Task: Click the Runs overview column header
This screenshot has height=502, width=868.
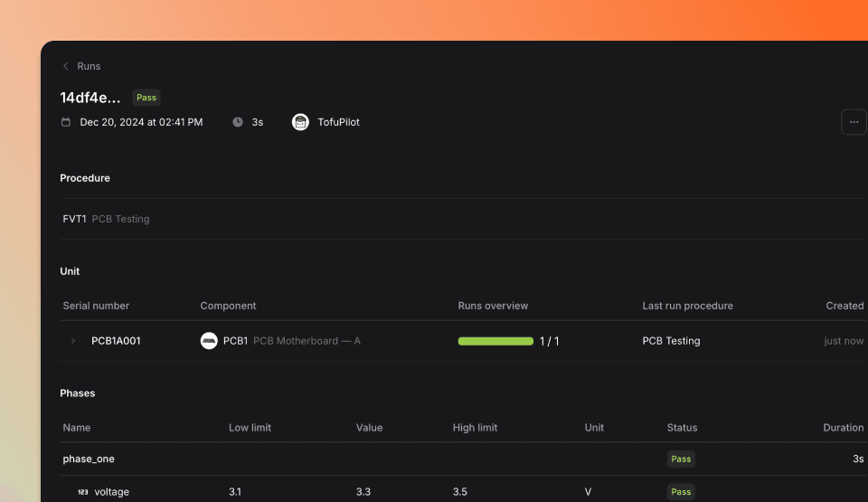Action: click(493, 306)
